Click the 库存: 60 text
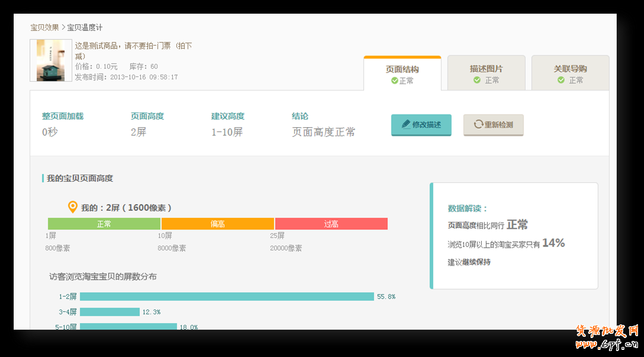 coord(143,67)
